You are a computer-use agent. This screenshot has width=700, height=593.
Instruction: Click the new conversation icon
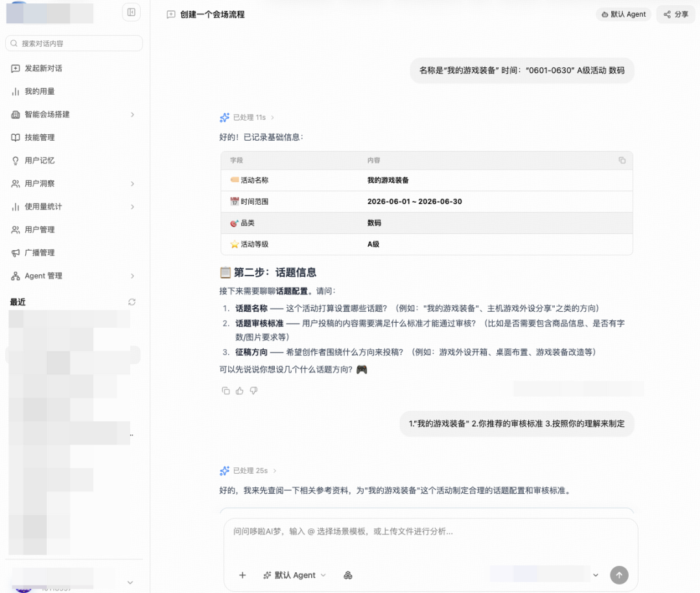click(15, 68)
